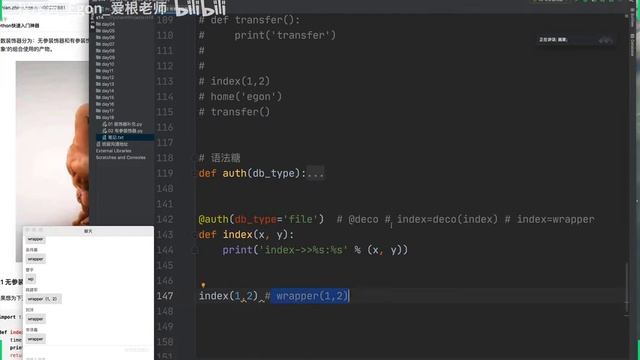Viewport: 640px width, 360px height.
Task: Select the day12 folder
Action: (105, 78)
